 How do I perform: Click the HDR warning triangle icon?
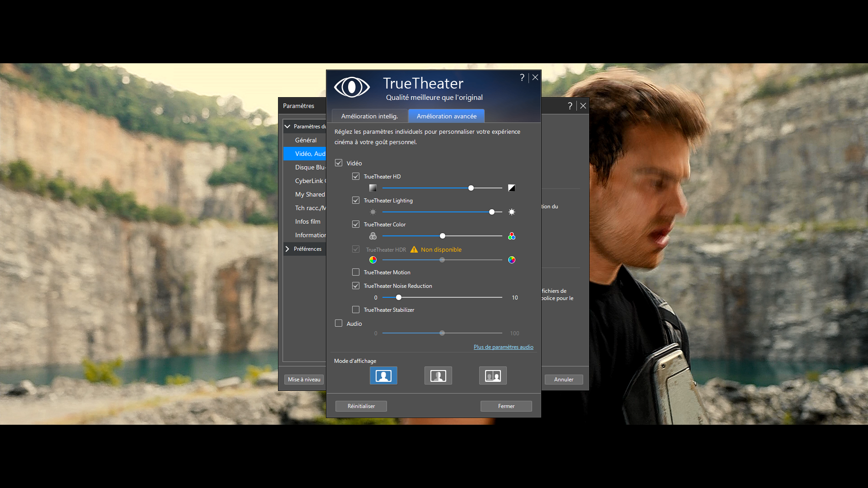[x=414, y=249]
